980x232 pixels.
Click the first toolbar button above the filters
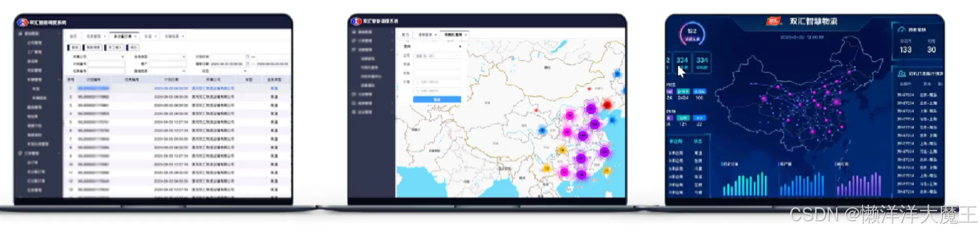[75, 47]
